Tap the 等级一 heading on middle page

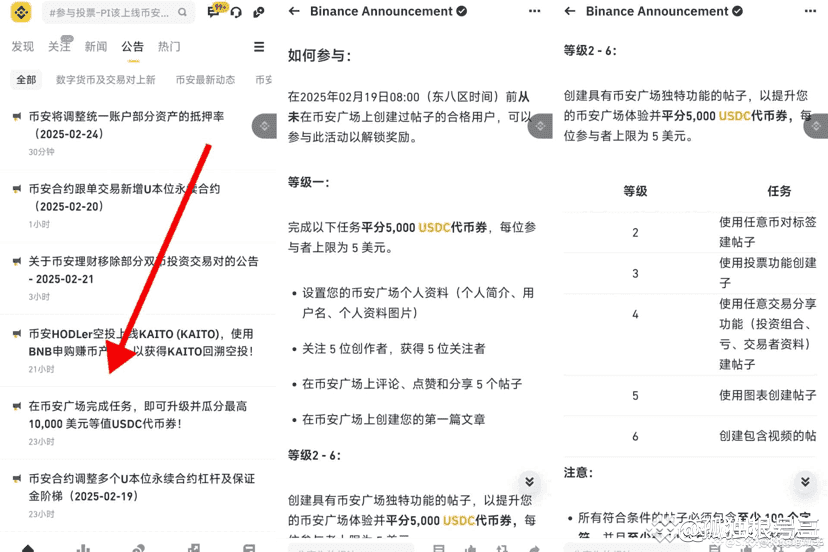309,182
